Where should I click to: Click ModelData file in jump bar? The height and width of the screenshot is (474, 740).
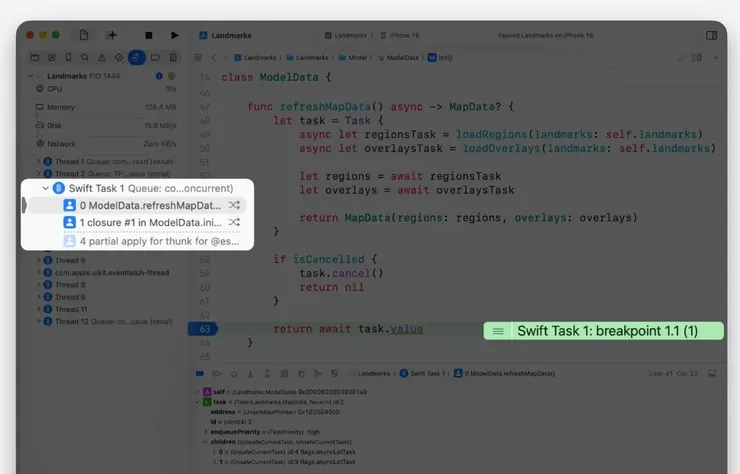398,58
